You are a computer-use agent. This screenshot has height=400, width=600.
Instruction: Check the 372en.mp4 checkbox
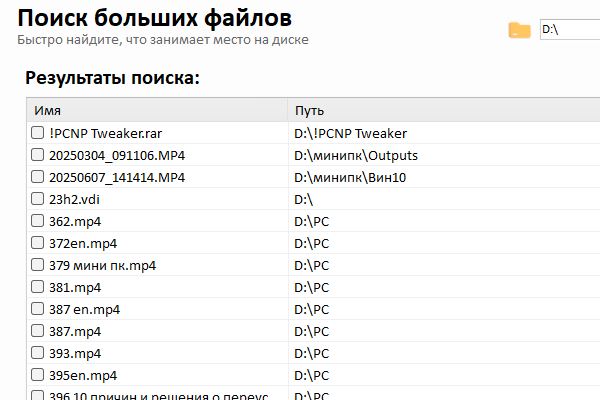(37, 243)
